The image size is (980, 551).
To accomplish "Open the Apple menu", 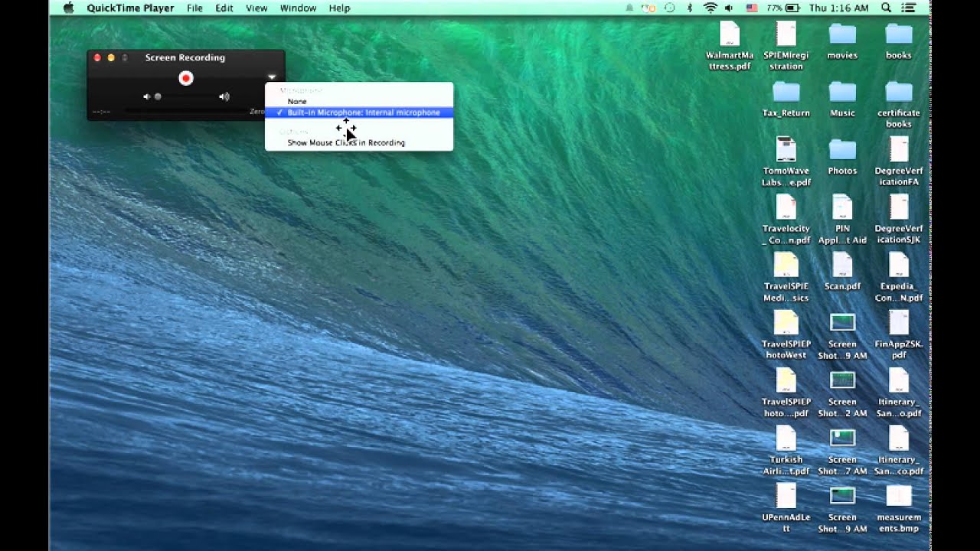I will (69, 8).
